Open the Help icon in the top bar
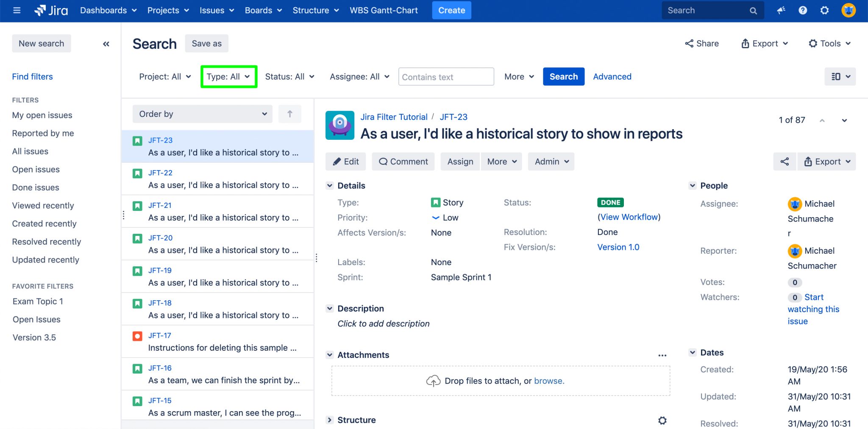 pos(803,10)
